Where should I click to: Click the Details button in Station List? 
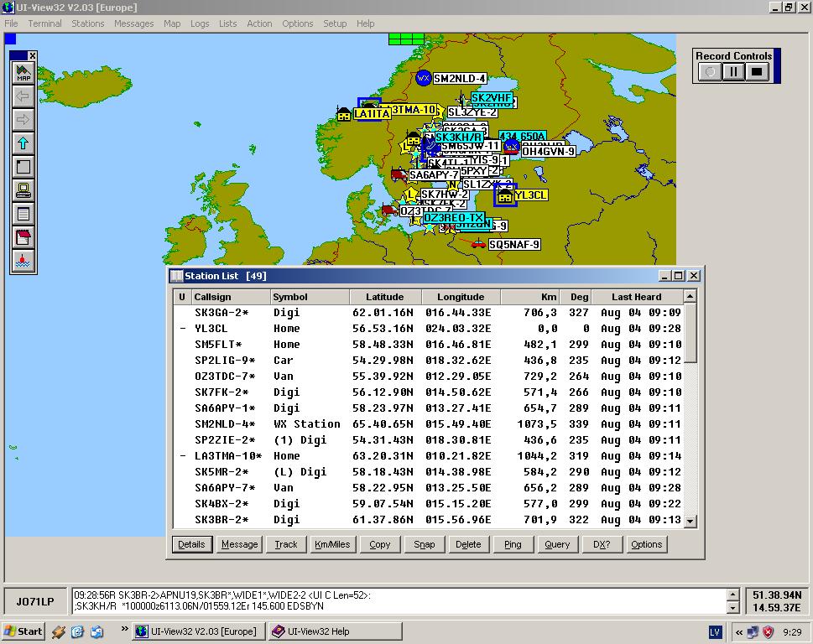coord(191,544)
